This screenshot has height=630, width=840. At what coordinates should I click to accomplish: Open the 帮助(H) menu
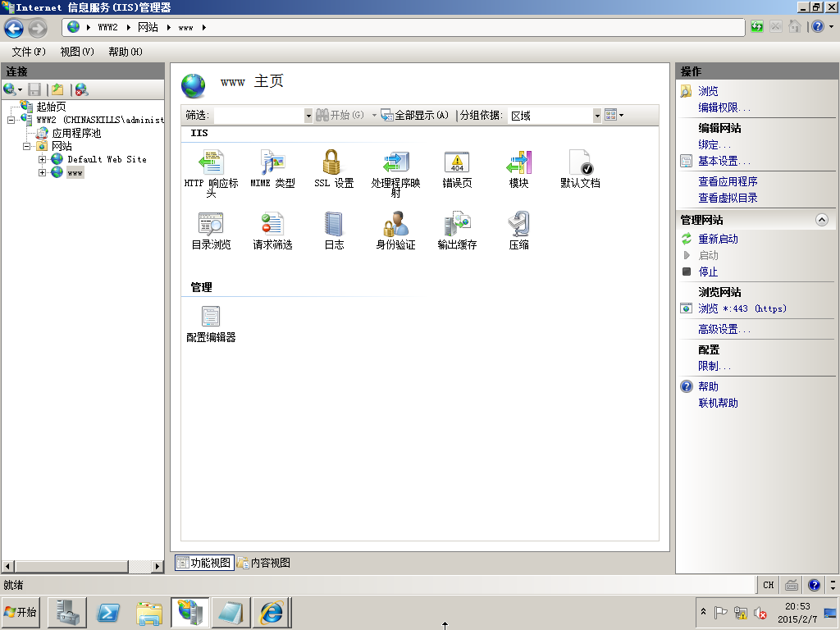126,52
